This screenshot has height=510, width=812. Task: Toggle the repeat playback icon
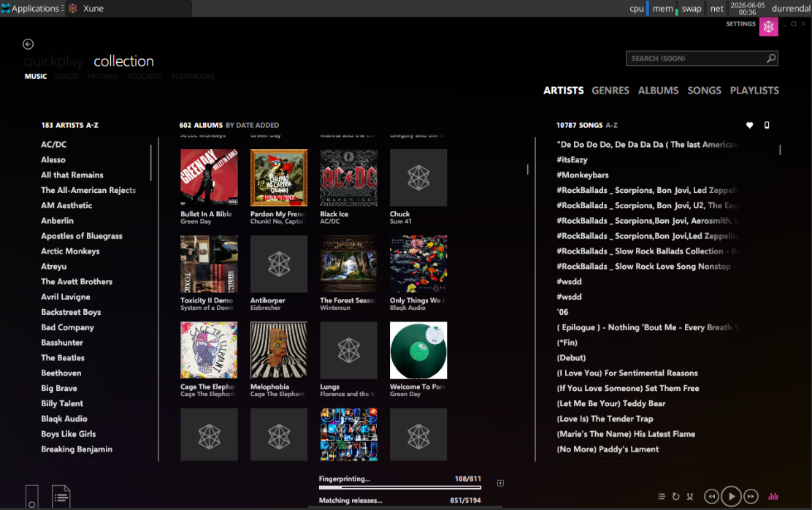pos(675,496)
